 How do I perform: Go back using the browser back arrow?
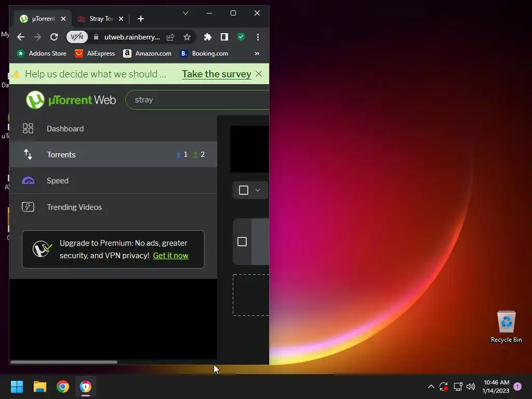tap(21, 37)
